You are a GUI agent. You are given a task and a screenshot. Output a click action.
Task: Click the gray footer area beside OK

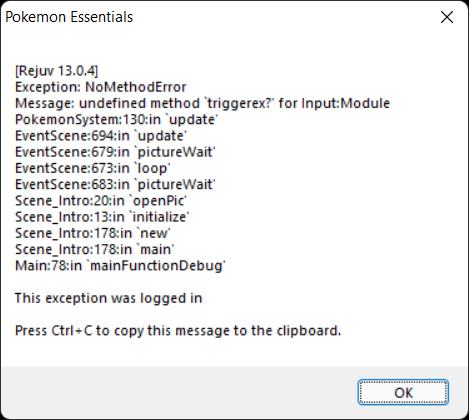(x=177, y=392)
